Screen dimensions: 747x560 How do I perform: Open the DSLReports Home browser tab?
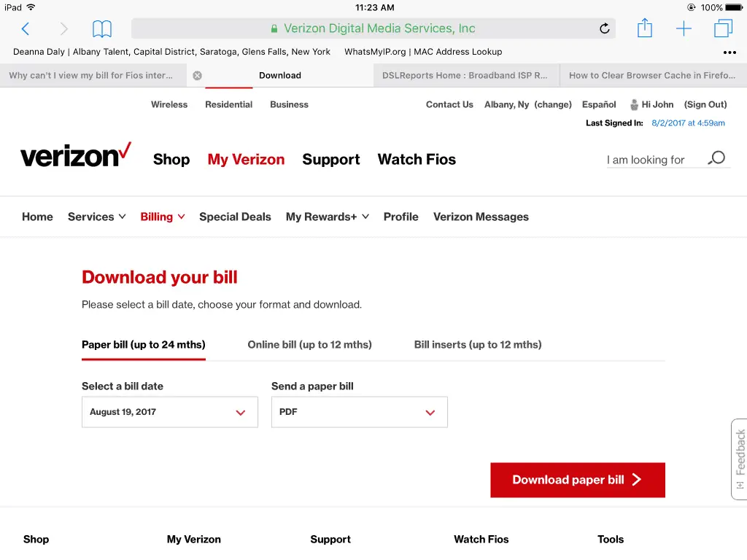465,75
